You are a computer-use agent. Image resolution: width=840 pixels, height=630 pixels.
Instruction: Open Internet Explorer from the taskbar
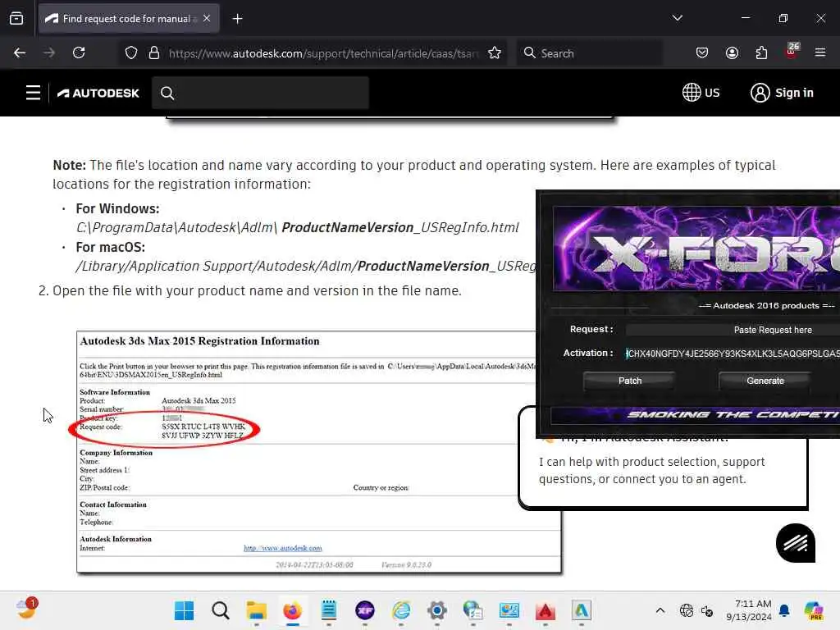pos(400,610)
